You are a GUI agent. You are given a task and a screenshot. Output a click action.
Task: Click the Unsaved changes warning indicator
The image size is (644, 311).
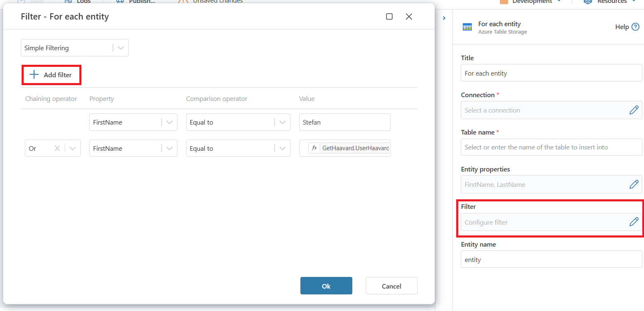click(211, 2)
